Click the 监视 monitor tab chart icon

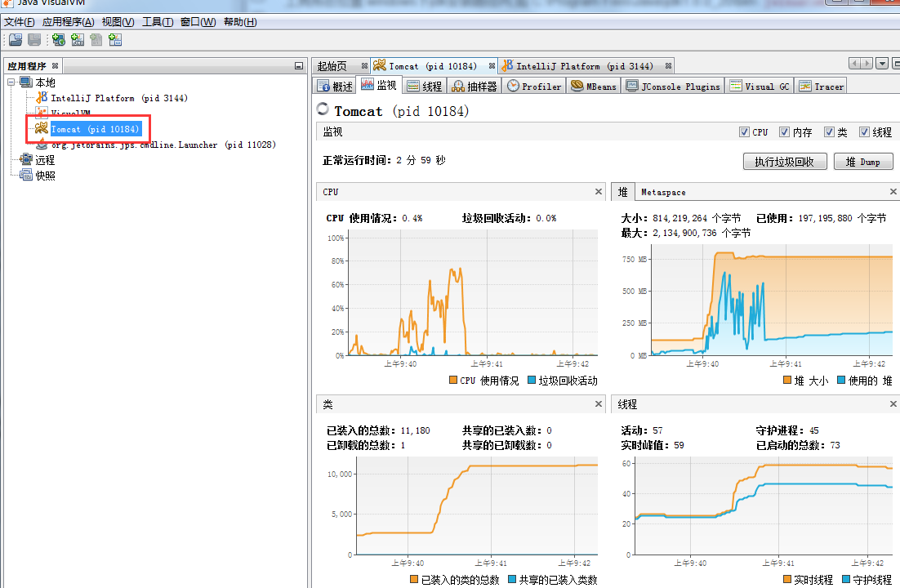[368, 85]
